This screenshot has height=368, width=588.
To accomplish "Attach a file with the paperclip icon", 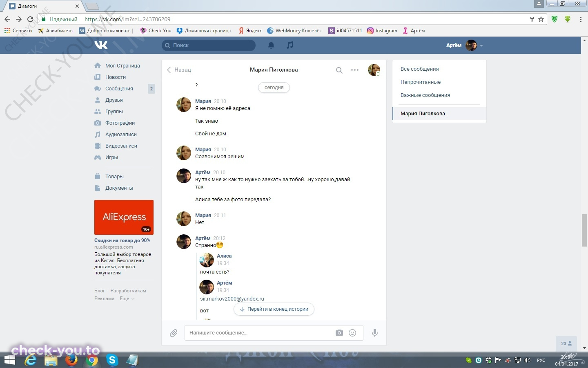I will click(x=174, y=333).
